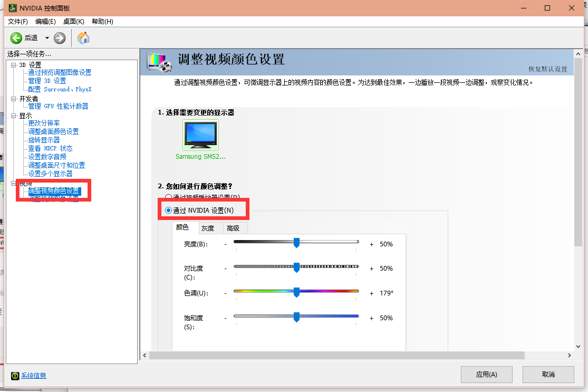Switch to the 灰度 tab
This screenshot has width=588, height=392.
tap(208, 228)
